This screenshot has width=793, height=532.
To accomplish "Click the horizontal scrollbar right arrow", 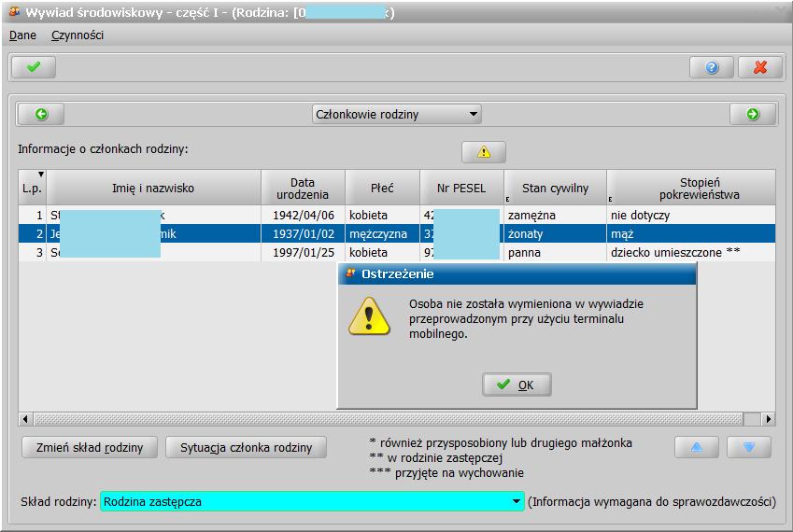I will pyautogui.click(x=769, y=419).
